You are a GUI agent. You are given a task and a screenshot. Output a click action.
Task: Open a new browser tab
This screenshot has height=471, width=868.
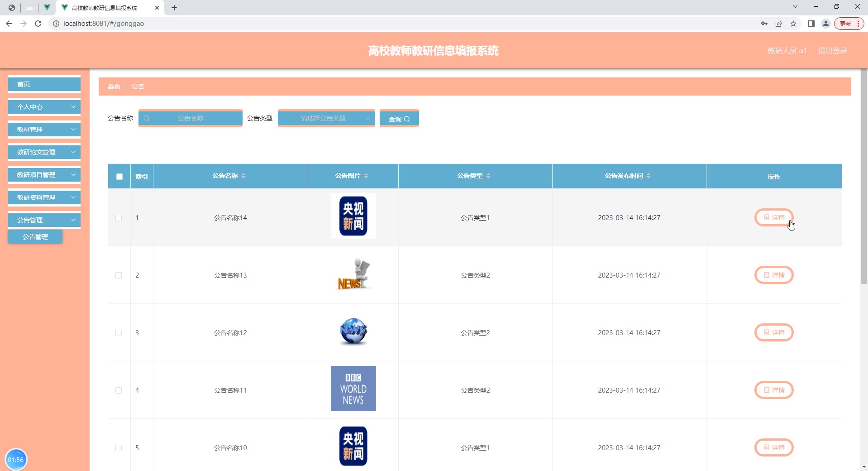(174, 8)
